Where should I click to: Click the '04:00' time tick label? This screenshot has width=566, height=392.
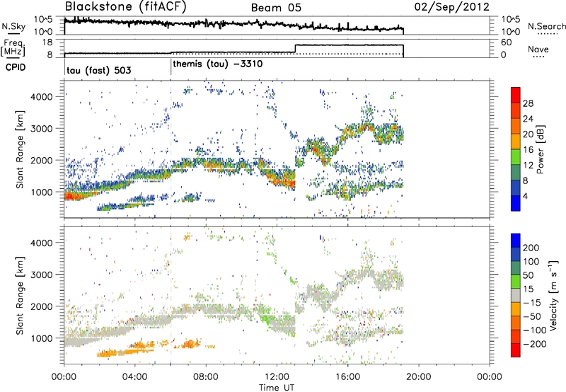click(x=134, y=377)
